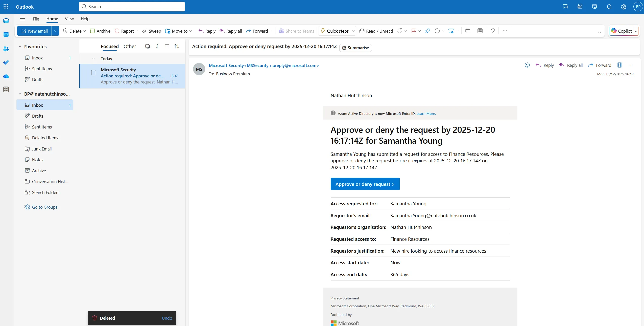
Task: Click the Jump to arrow icon in the message list header
Action: pyautogui.click(x=157, y=46)
